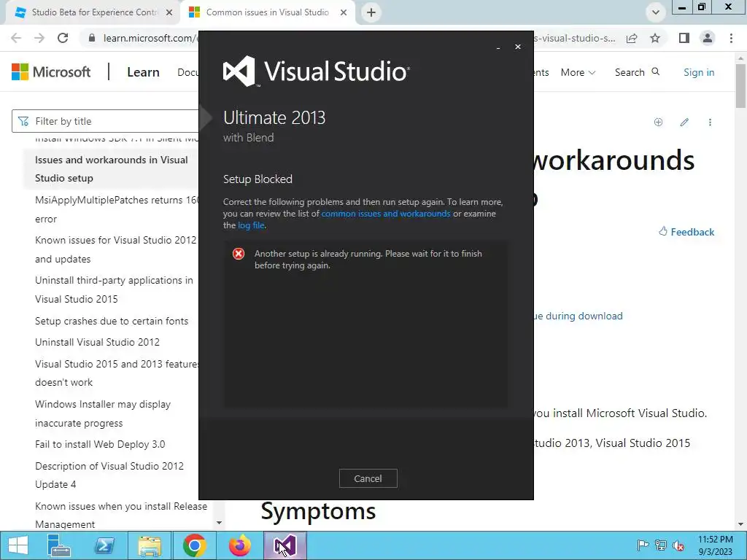
Task: Close the Visual Studio setup dialog
Action: [x=518, y=47]
